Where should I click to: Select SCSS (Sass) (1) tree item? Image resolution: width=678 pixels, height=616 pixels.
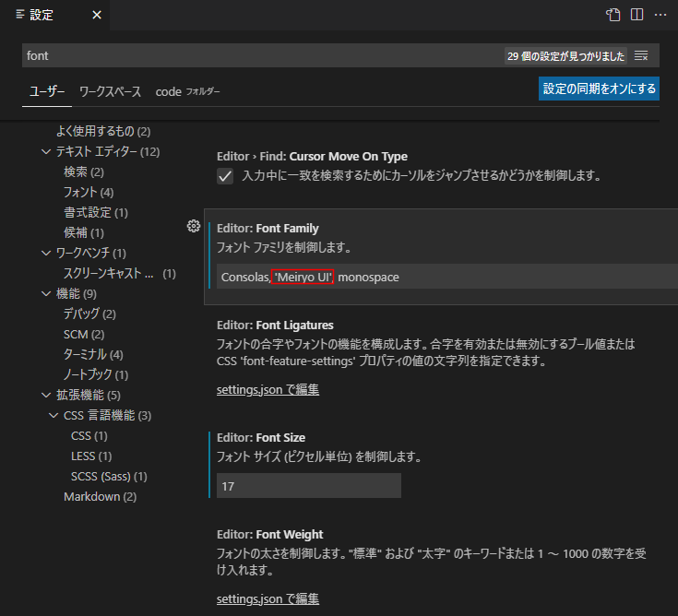click(x=109, y=477)
